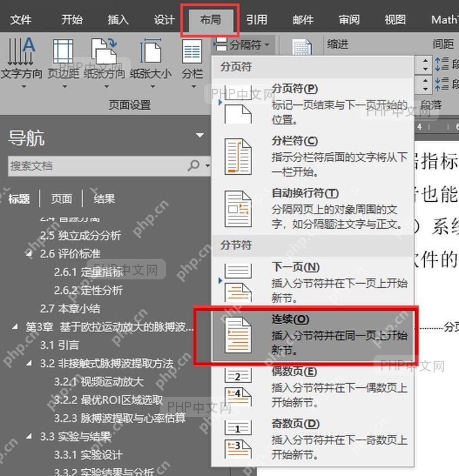
Task: Go to heading 2.5 独立成分分析
Action: [x=80, y=235]
